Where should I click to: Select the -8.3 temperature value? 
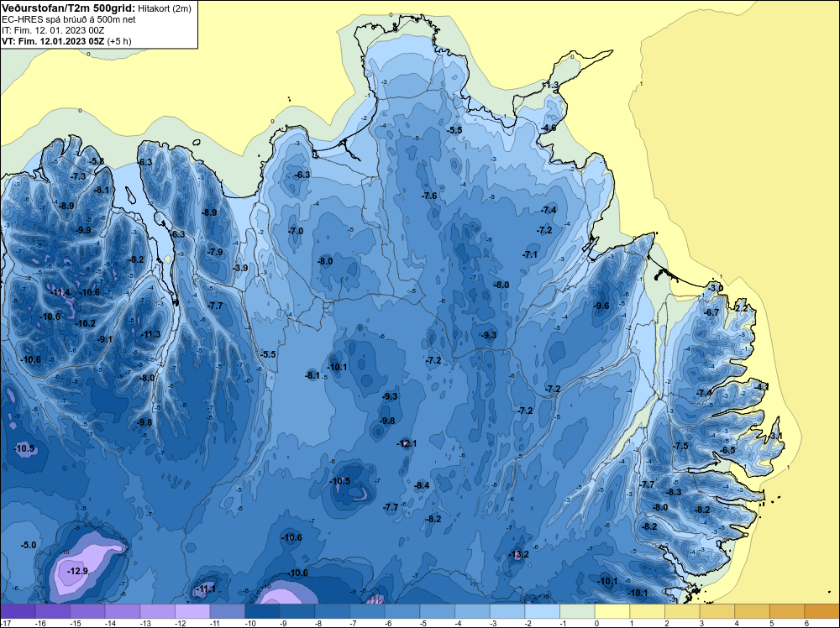pos(674,492)
